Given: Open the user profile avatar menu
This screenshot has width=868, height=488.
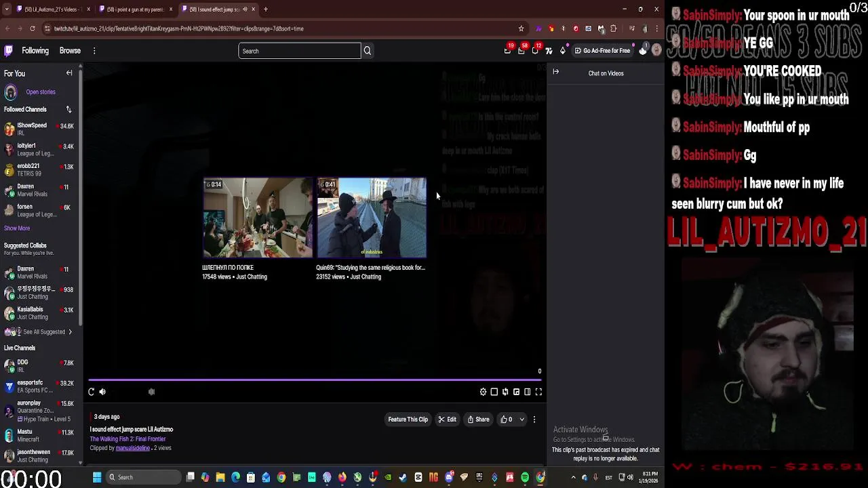Looking at the screenshot, I should click(x=656, y=51).
